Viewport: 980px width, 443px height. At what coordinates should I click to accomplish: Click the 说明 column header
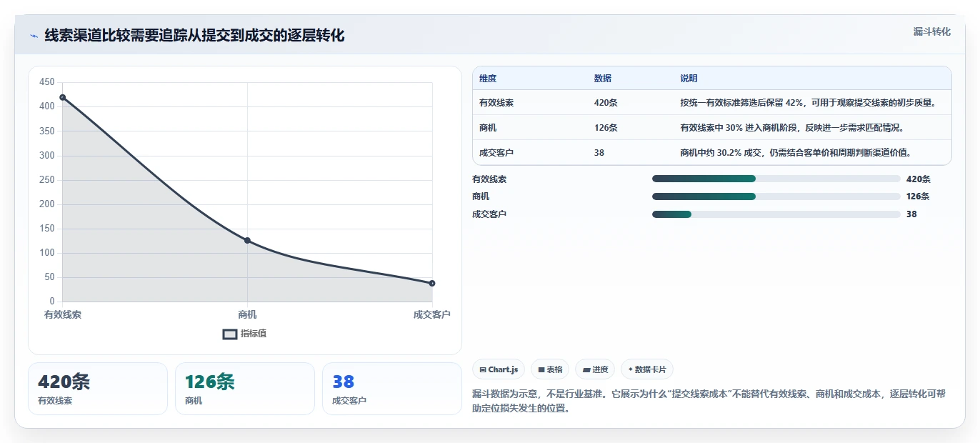pos(689,79)
